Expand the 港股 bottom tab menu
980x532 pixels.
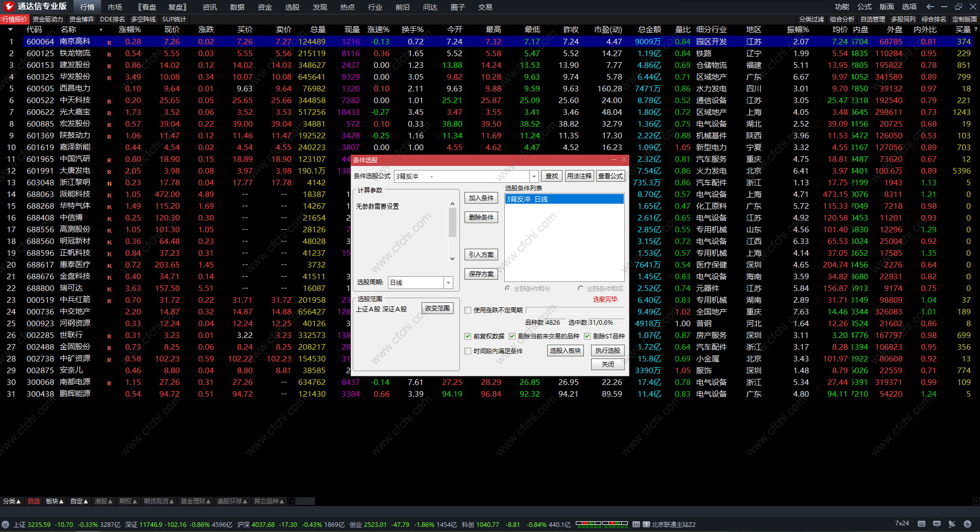104,501
